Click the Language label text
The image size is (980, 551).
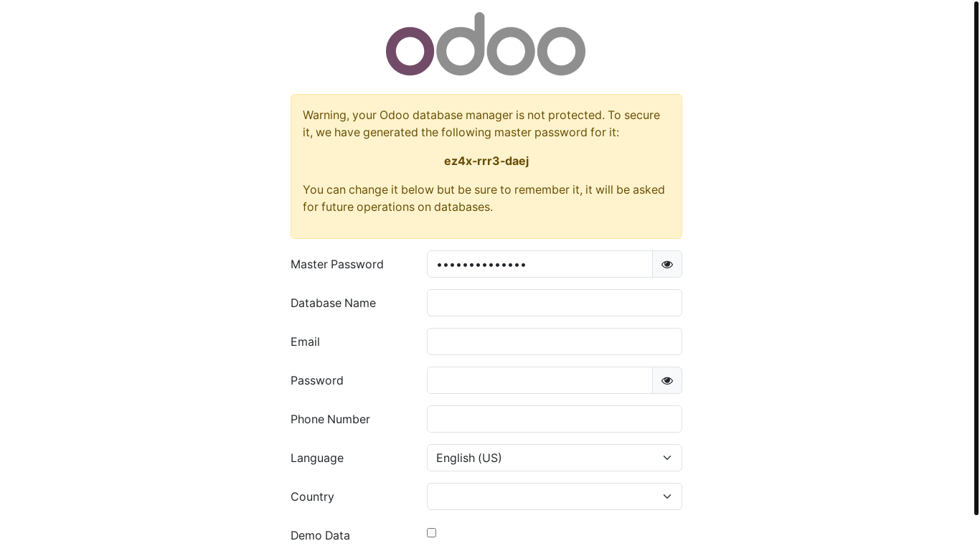click(x=317, y=458)
